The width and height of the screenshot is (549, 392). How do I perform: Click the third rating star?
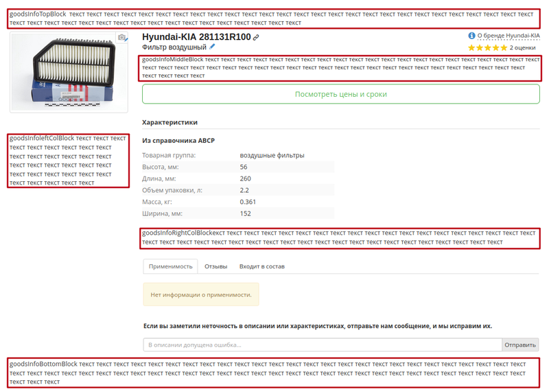point(487,48)
